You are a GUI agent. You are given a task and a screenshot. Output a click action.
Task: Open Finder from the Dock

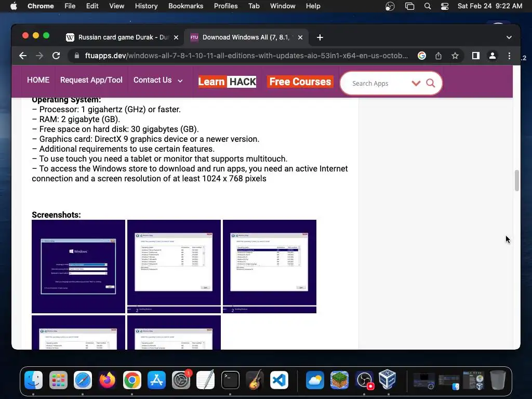34,380
